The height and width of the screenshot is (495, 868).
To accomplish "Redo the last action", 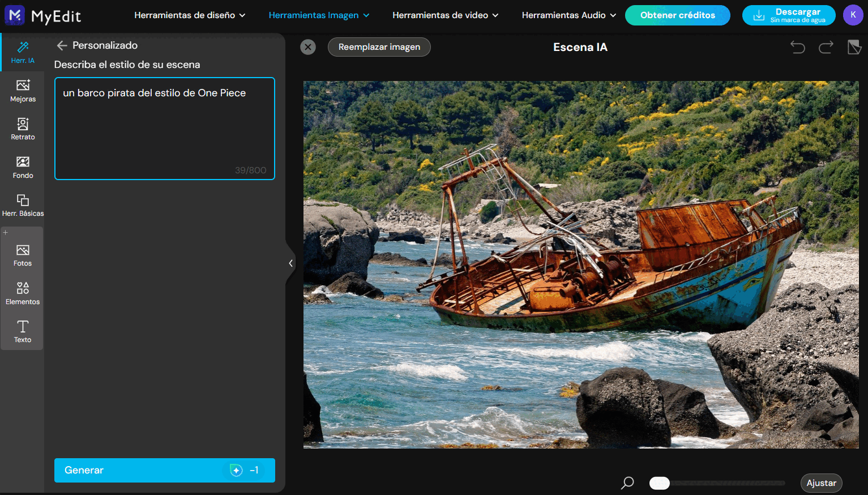I will coord(826,47).
